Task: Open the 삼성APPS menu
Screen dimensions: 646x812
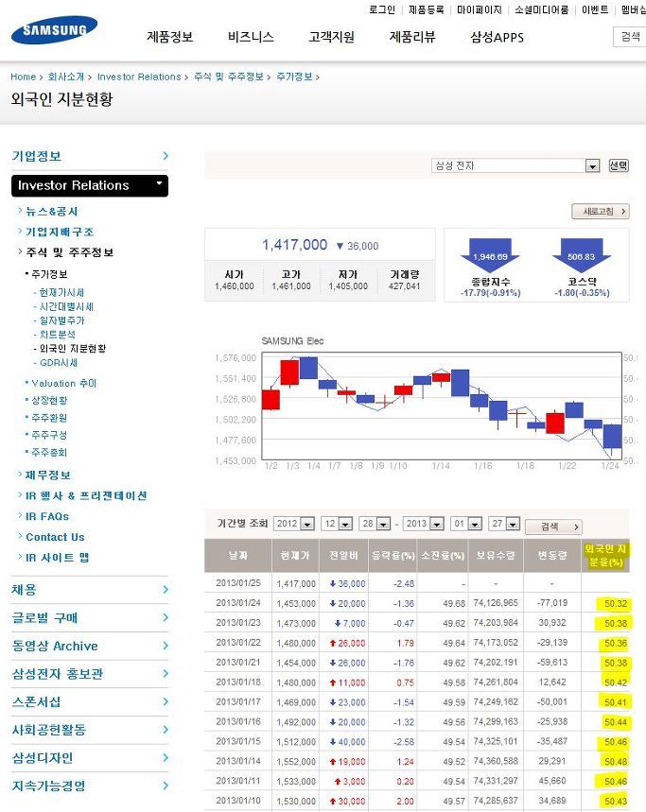Action: pyautogui.click(x=497, y=37)
